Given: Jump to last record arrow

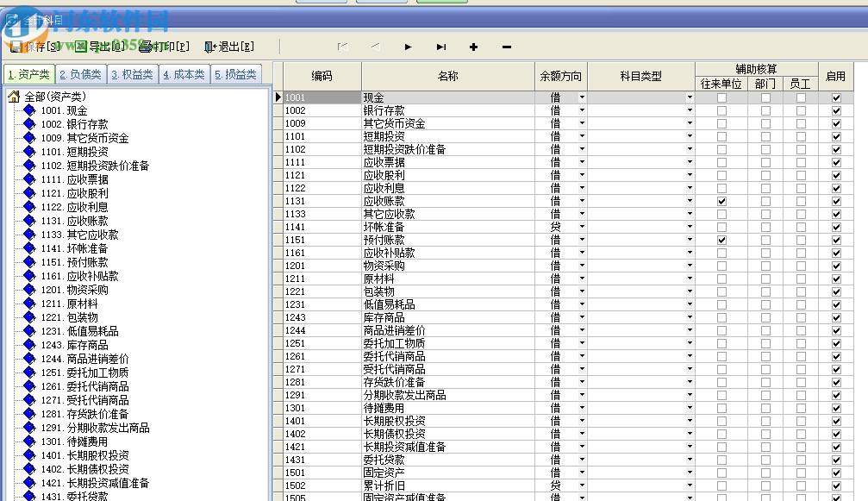Looking at the screenshot, I should pos(441,47).
